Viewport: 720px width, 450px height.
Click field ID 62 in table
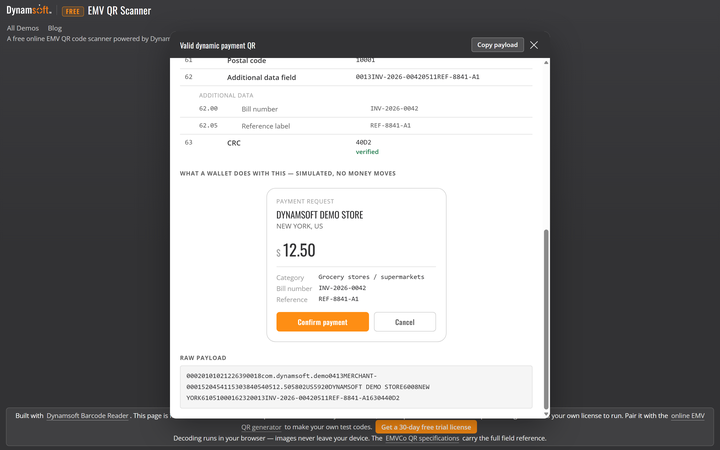[x=188, y=77]
